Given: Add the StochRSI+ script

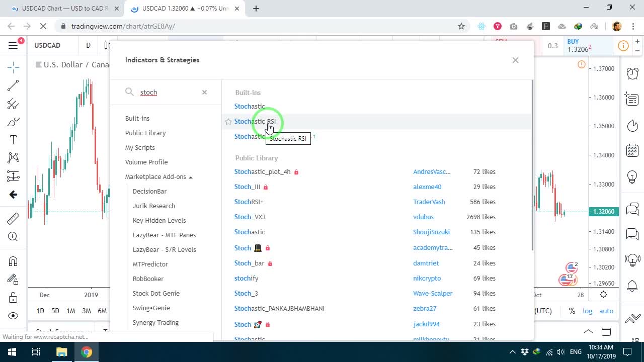Looking at the screenshot, I should click(249, 202).
